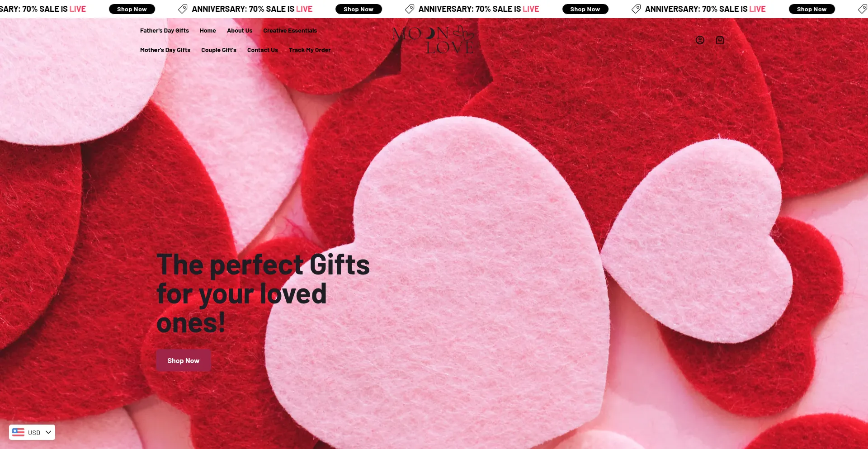Viewport: 868px width, 449px height.
Task: Open the About Us page
Action: [240, 31]
